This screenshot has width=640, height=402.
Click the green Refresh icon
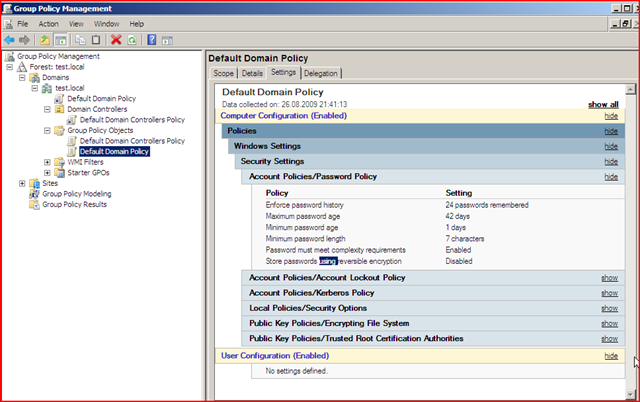coord(132,40)
